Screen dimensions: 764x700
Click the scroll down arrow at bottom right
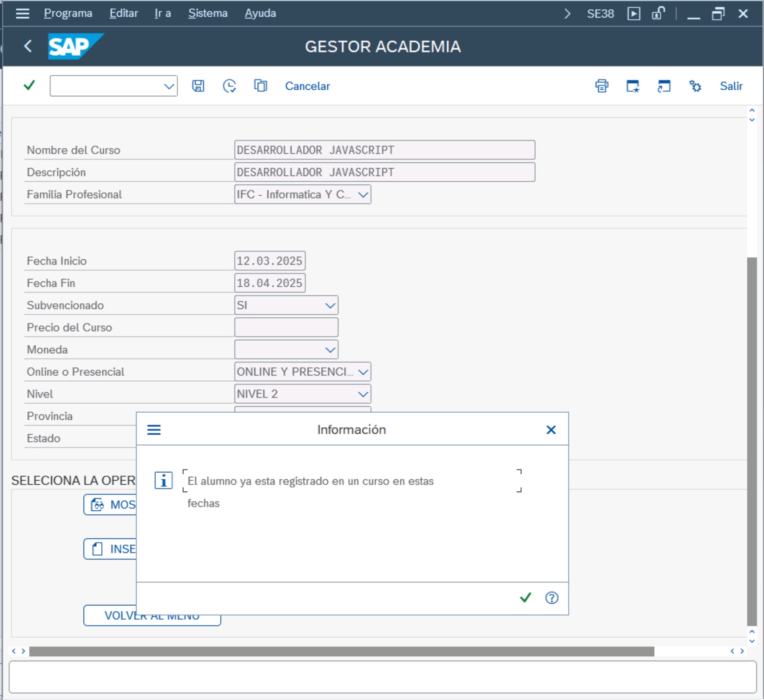[x=752, y=641]
